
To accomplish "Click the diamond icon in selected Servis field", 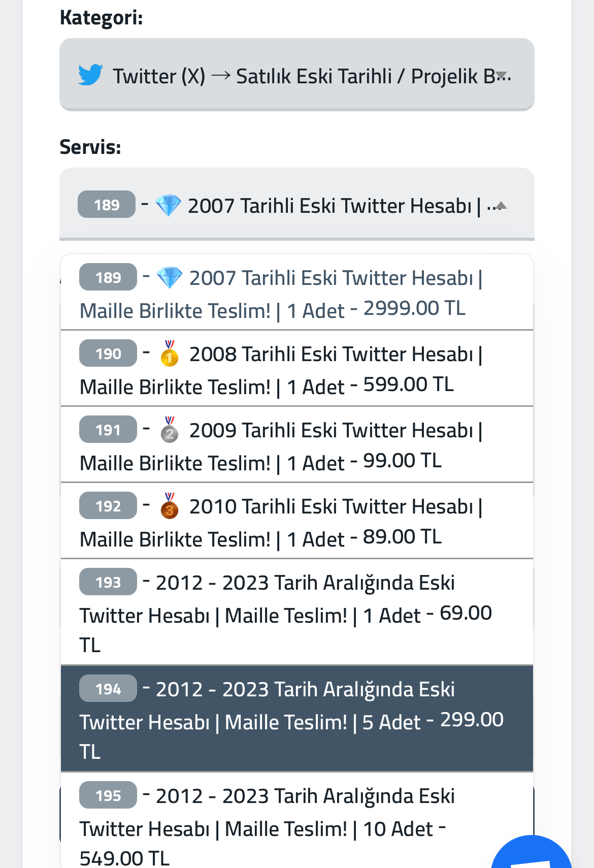I will [x=168, y=205].
